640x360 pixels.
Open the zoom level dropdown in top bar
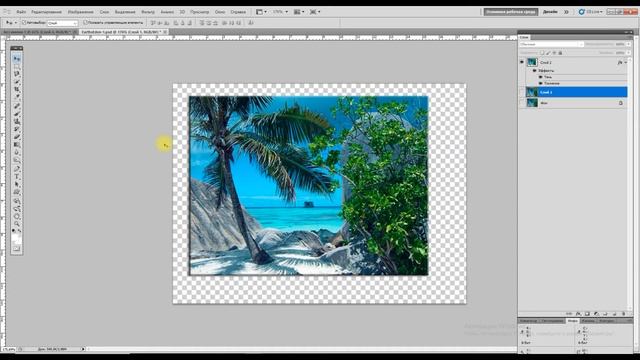click(x=280, y=12)
